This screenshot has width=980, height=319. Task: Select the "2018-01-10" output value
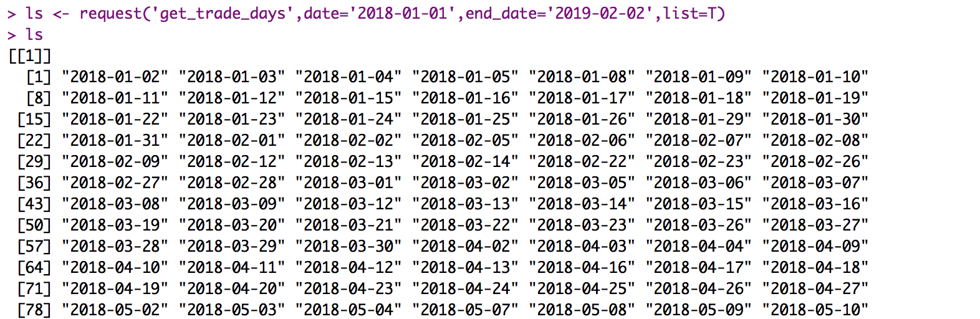pyautogui.click(x=815, y=77)
